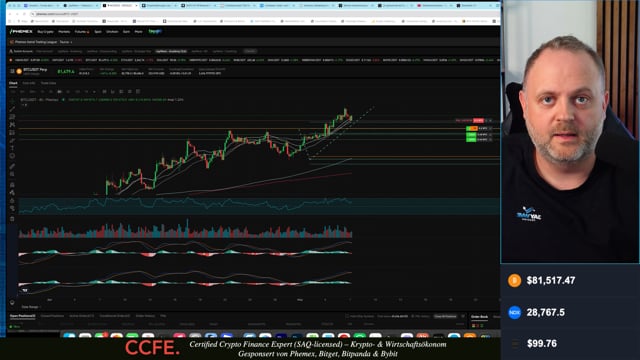Click the green gradient badge in header
The height and width of the screenshot is (360, 640).
(x=155, y=31)
